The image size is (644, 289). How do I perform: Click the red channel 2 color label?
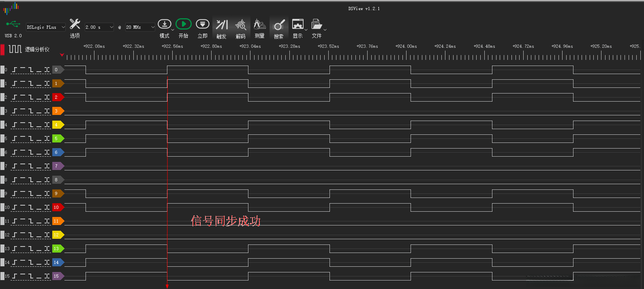coord(58,97)
